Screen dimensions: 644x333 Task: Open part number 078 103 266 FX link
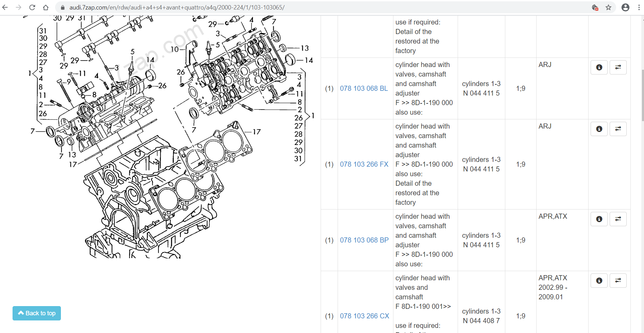364,164
